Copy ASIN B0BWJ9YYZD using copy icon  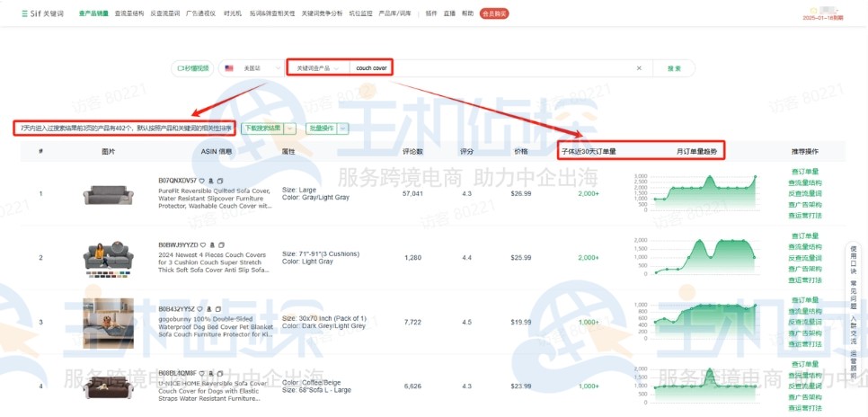221,244
